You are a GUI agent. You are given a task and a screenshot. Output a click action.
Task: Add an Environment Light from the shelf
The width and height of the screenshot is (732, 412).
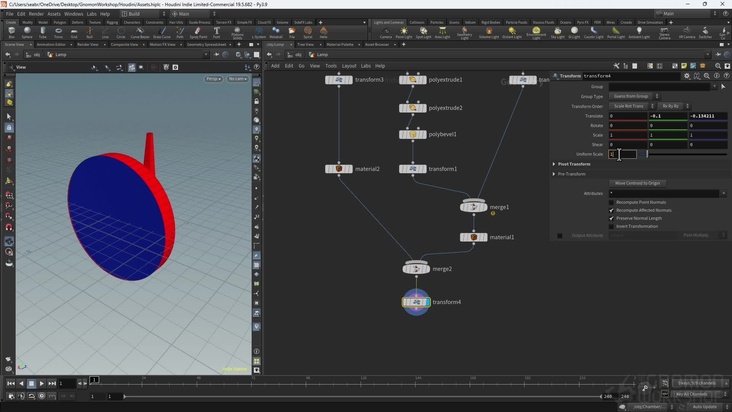536,33
